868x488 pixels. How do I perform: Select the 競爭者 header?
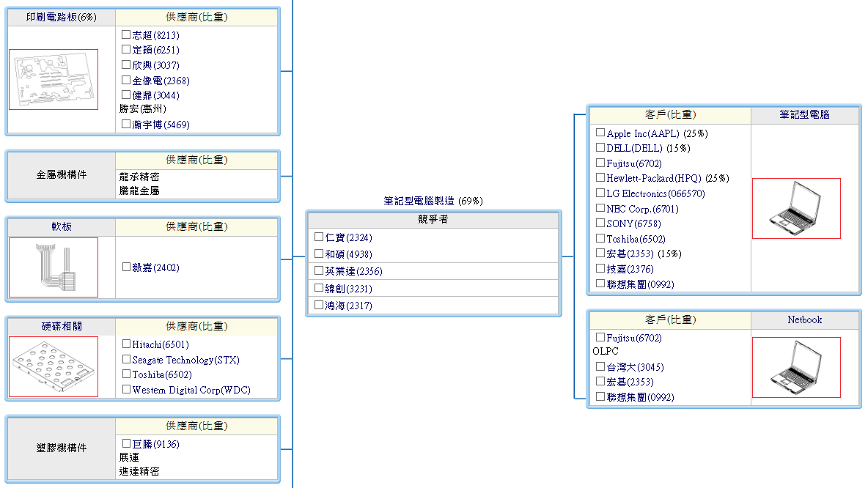[x=433, y=219]
